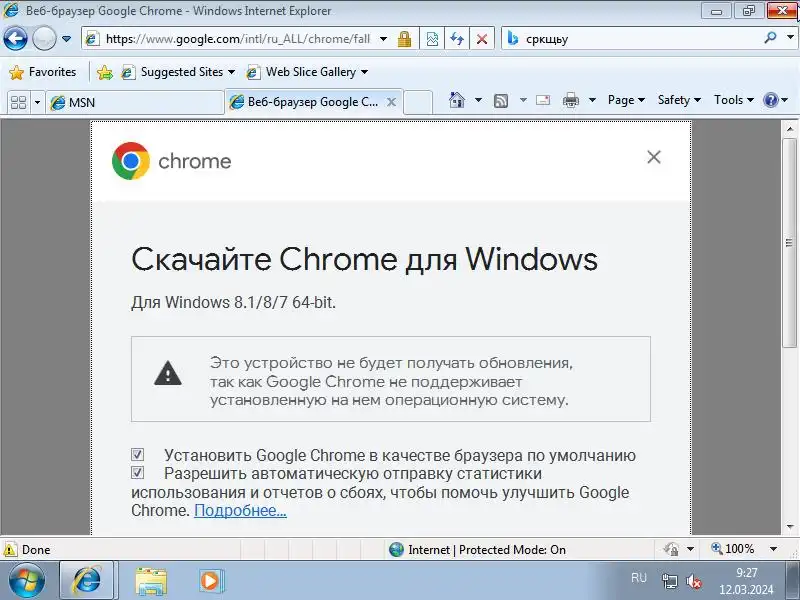Viewport: 800px width, 600px height.
Task: Click Internet Explorer taskbar icon
Action: 88,581
